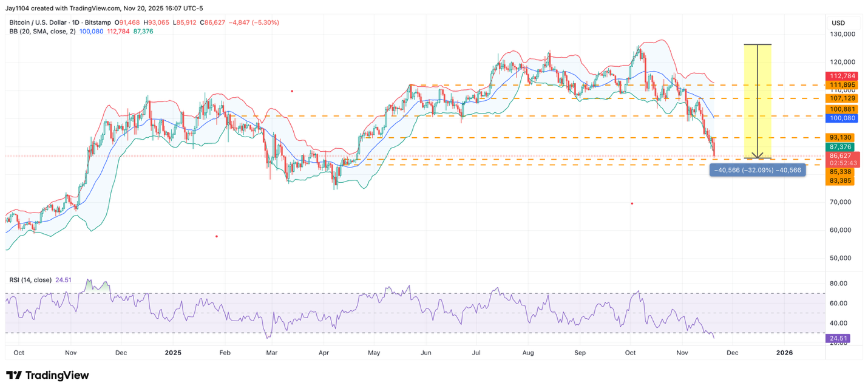Select the RSI (14, close) indicator legend

(x=30, y=280)
